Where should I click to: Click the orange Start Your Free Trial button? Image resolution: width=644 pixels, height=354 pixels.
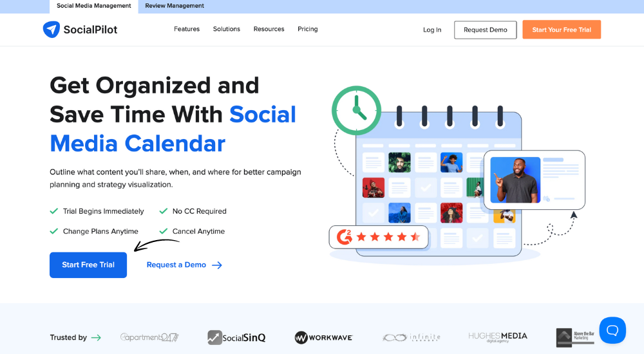tap(562, 30)
